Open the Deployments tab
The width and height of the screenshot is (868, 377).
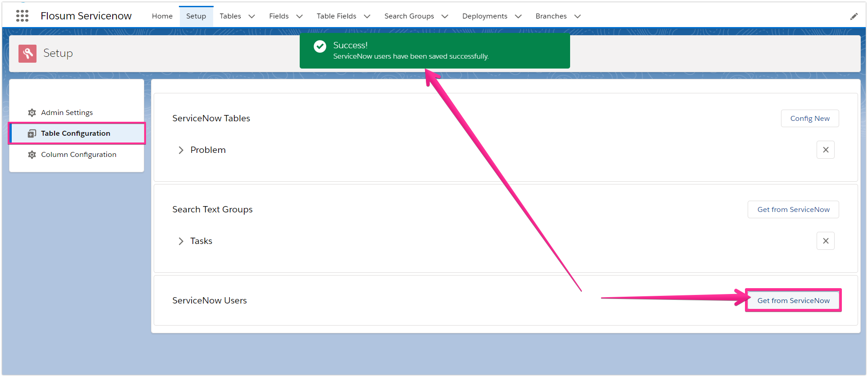tap(485, 16)
